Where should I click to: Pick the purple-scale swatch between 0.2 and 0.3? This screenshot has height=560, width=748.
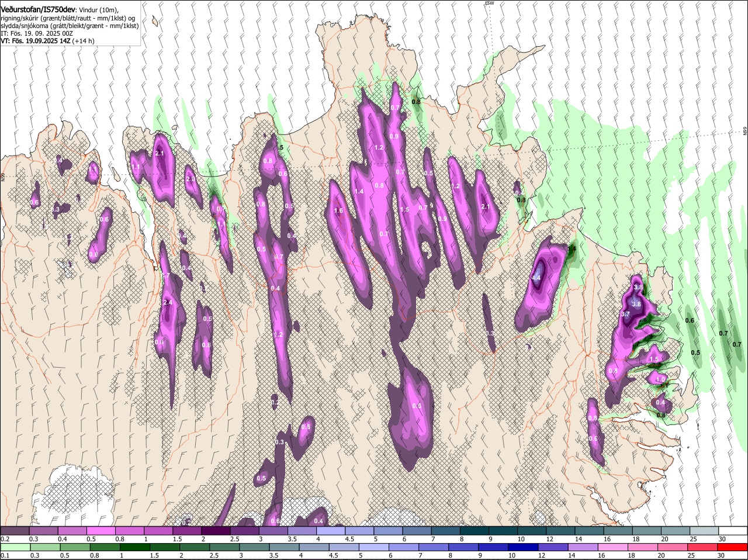point(15,531)
